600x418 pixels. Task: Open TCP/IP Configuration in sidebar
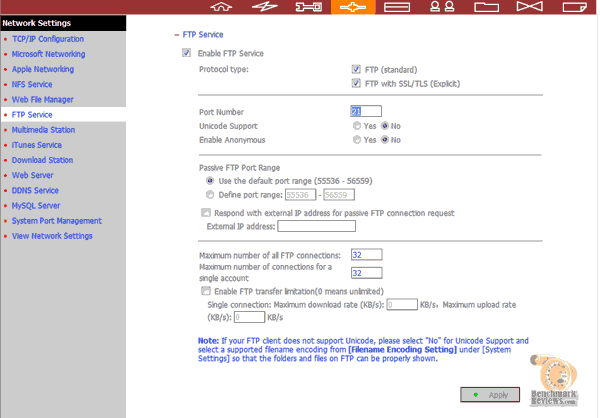point(47,39)
